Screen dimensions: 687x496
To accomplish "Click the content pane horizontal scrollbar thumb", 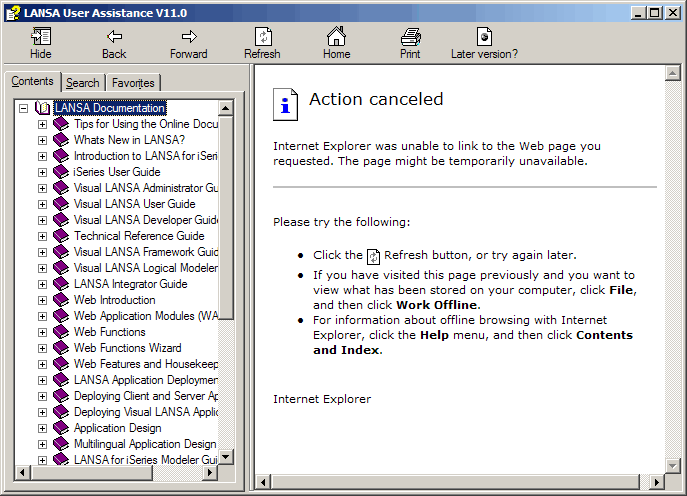I will (x=455, y=482).
